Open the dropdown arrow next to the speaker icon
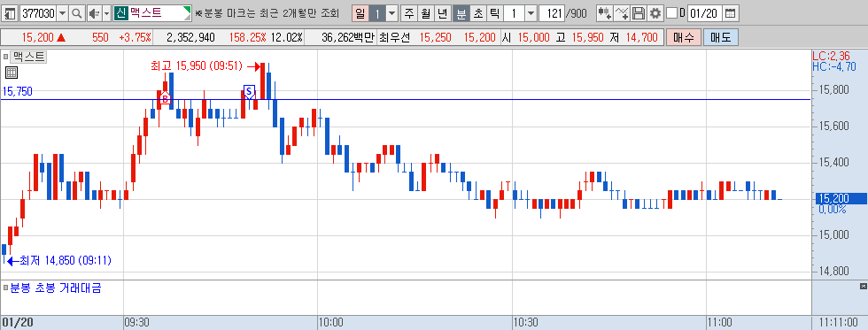This screenshot has height=330, width=868. (107, 12)
